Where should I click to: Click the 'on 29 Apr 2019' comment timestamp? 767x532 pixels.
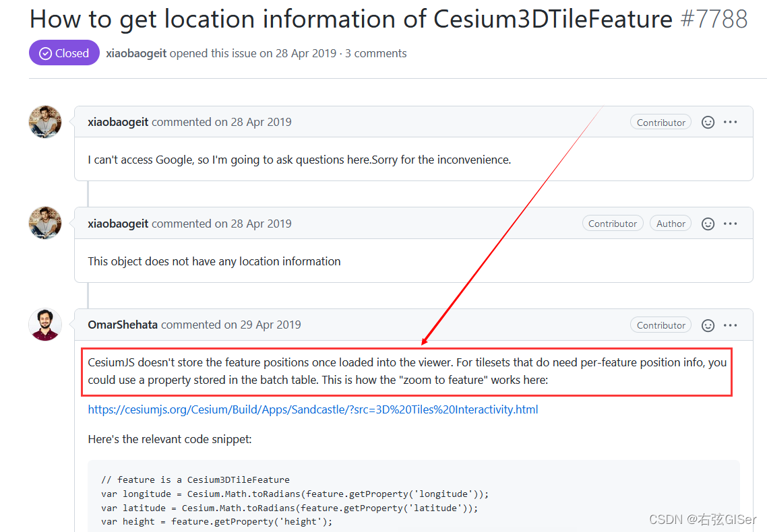tap(263, 325)
